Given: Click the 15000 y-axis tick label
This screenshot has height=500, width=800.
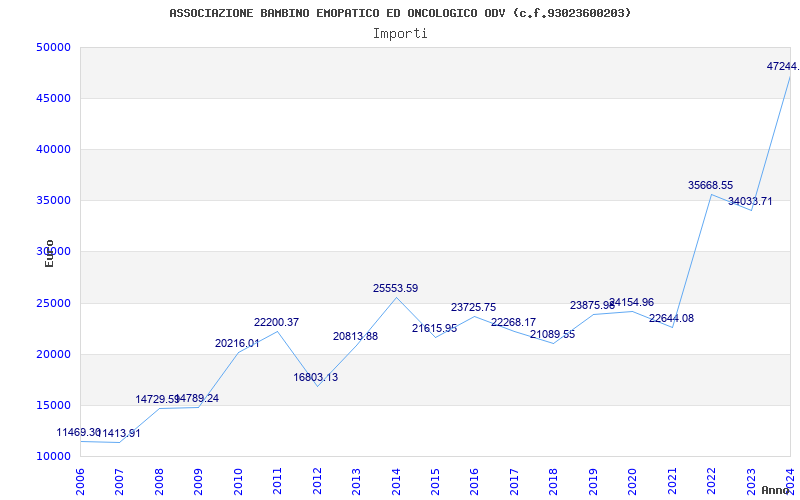Looking at the screenshot, I should point(53,406).
